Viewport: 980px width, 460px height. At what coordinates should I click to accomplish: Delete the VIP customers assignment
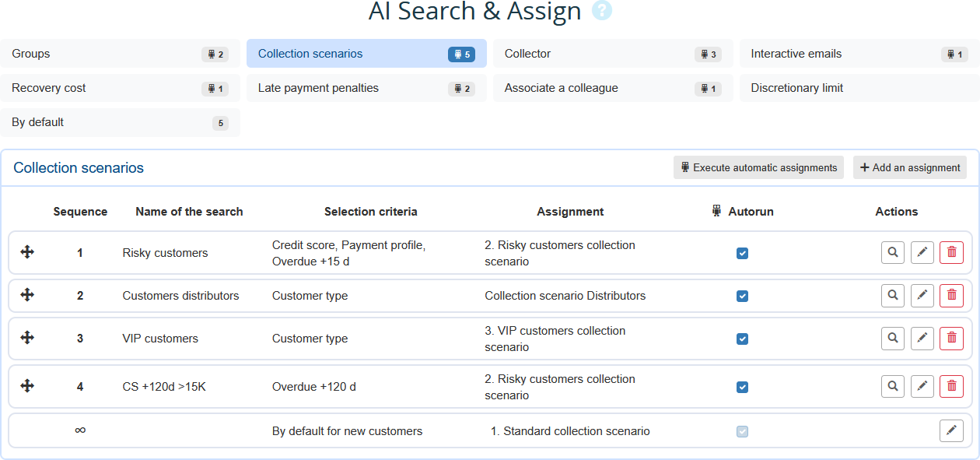tap(951, 339)
